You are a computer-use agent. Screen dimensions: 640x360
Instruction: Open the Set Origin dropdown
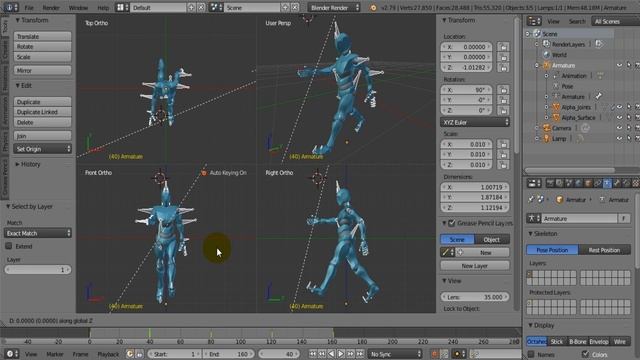42,149
